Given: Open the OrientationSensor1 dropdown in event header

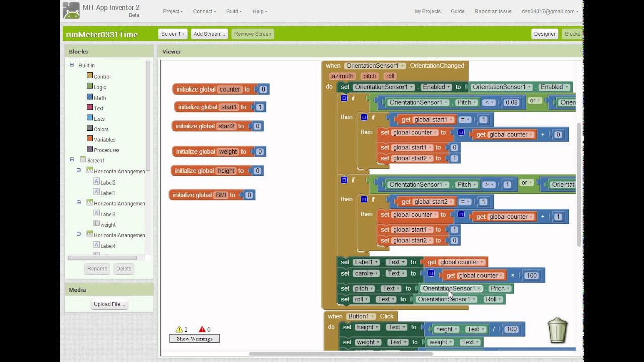Looking at the screenshot, I should click(375, 66).
